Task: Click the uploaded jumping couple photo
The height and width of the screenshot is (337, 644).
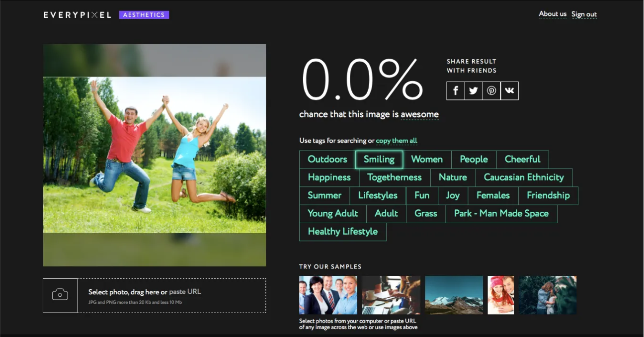Action: (155, 155)
